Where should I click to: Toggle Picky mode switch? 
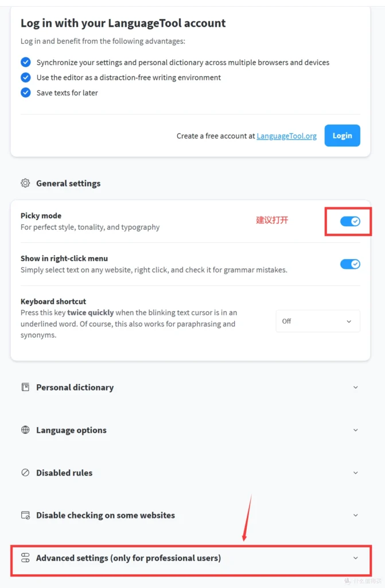click(350, 221)
